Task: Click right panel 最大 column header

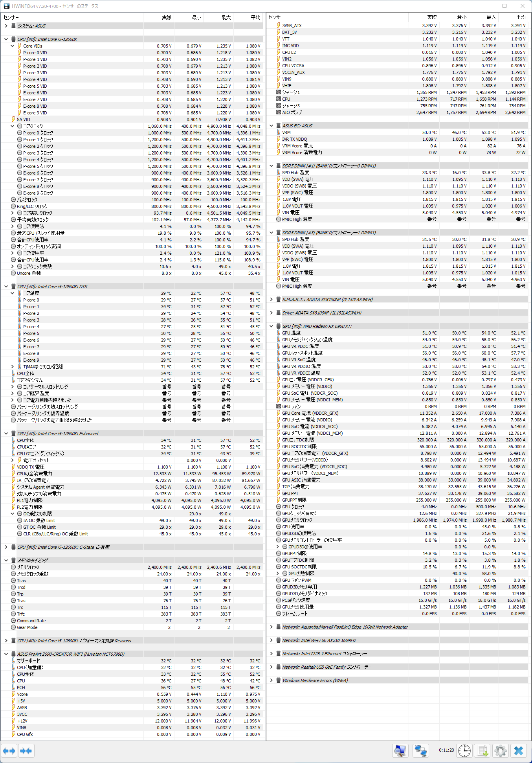Action: 484,17
